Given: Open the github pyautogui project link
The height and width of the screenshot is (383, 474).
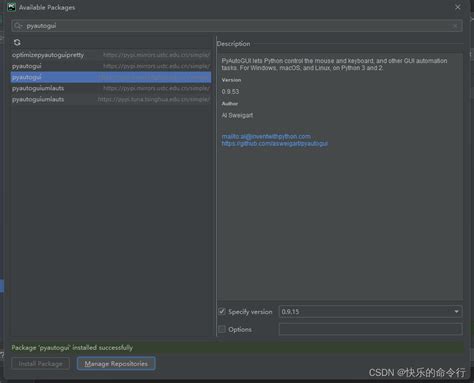Looking at the screenshot, I should coord(275,144).
